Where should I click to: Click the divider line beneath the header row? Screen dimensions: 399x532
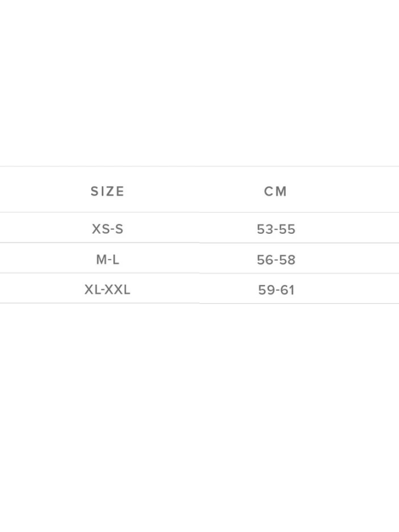pos(199,212)
